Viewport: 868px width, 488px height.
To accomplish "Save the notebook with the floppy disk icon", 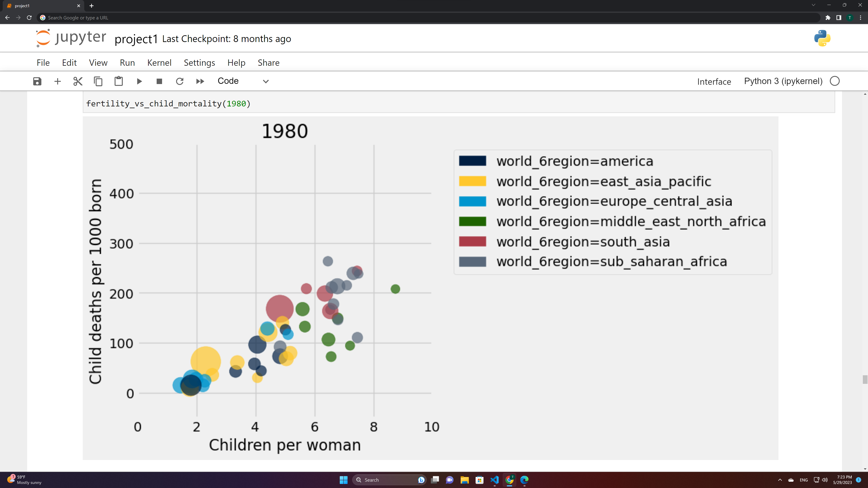I will [x=37, y=81].
